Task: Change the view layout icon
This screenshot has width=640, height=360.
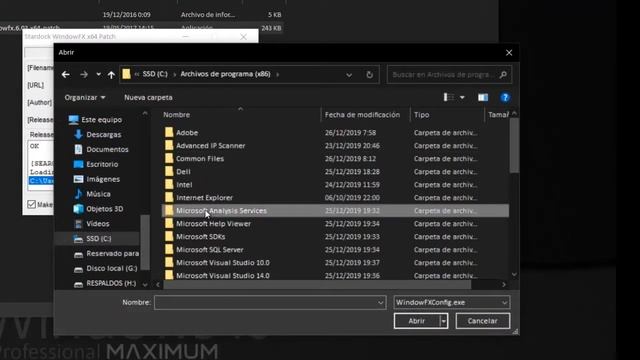Action: [x=449, y=98]
